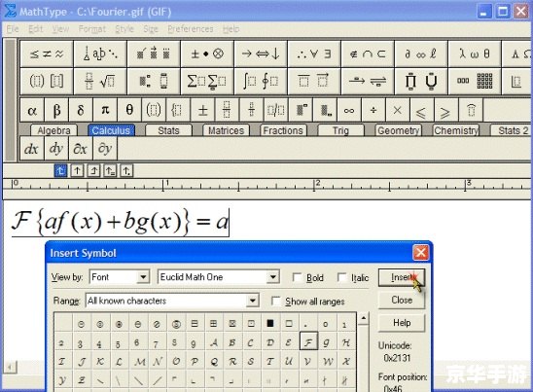Open the Style menu
The height and width of the screenshot is (392, 533).
click(124, 29)
